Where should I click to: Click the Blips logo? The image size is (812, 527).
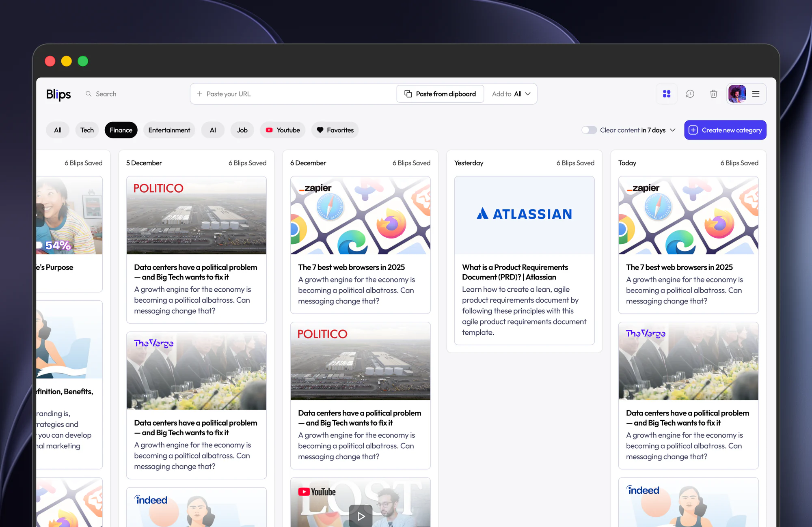pyautogui.click(x=58, y=94)
